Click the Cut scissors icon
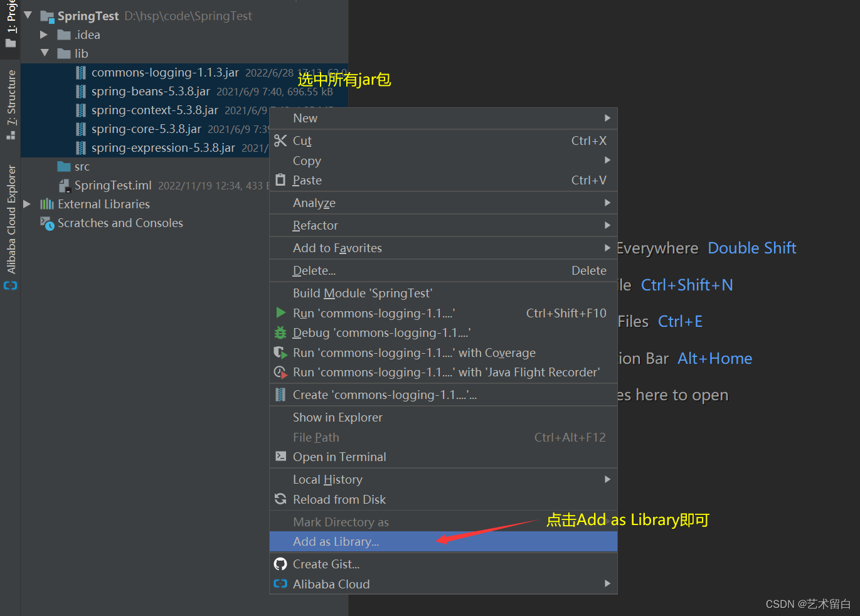The height and width of the screenshot is (616, 860). (x=280, y=141)
